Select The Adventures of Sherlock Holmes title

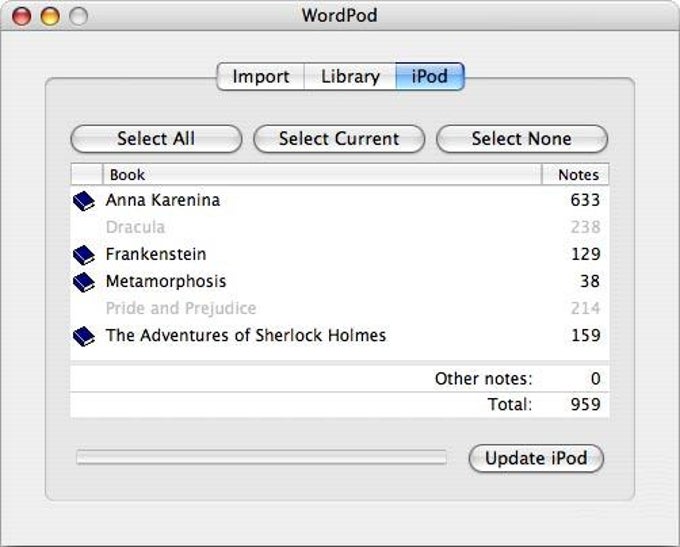(x=246, y=335)
